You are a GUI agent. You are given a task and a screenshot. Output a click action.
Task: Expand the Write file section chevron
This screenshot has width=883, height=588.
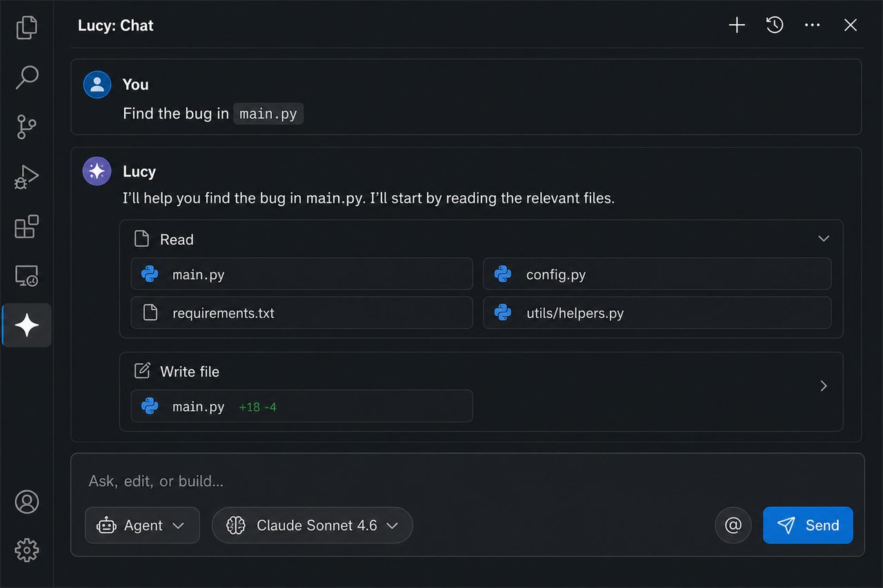[x=823, y=386]
